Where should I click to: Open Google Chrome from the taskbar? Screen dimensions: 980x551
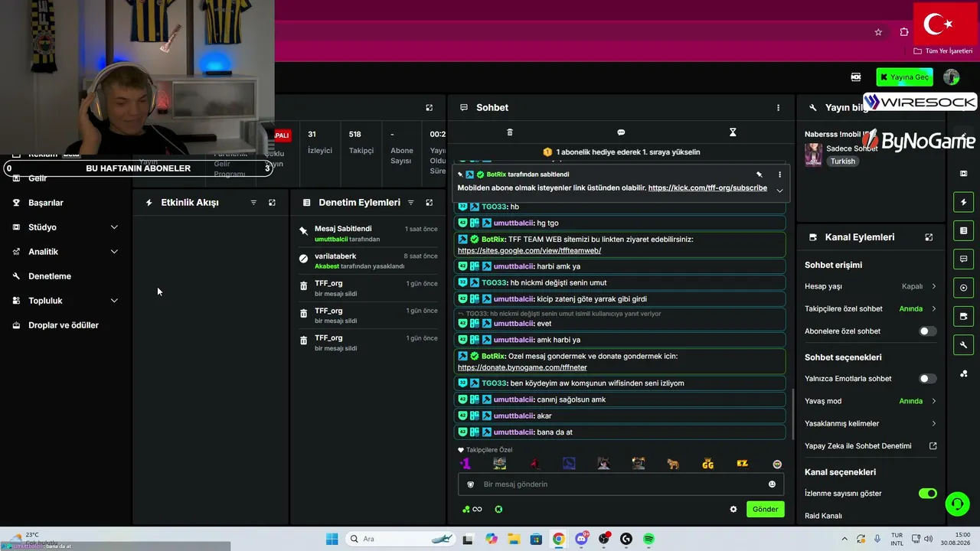pyautogui.click(x=558, y=539)
